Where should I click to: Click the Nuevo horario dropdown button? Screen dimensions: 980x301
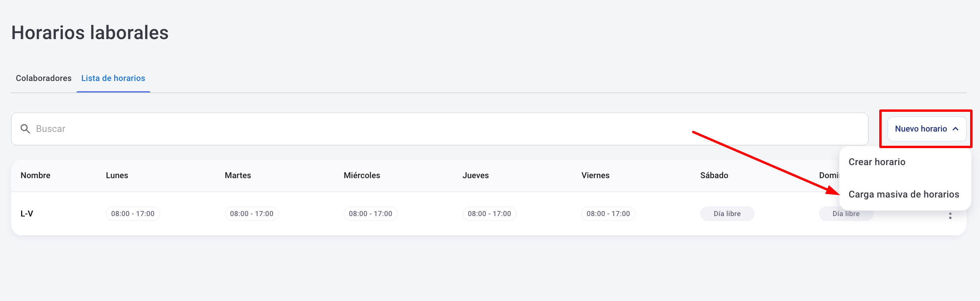point(921,129)
